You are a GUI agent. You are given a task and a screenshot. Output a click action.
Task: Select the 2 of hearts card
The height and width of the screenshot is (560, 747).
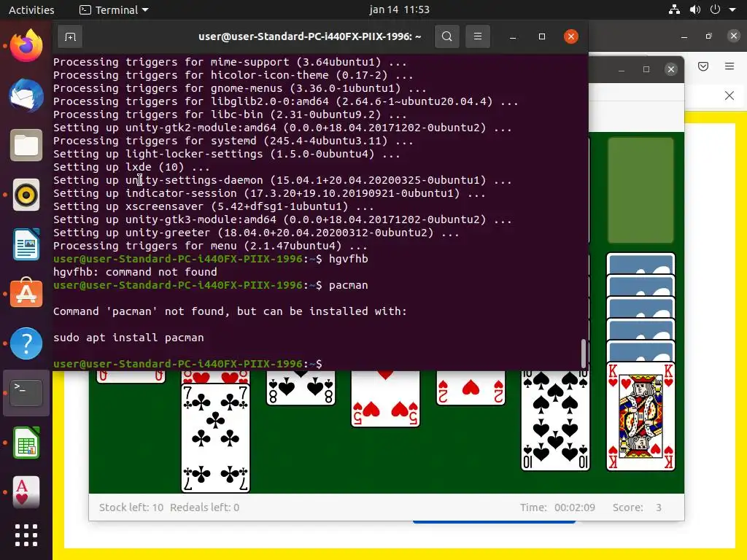click(x=471, y=388)
